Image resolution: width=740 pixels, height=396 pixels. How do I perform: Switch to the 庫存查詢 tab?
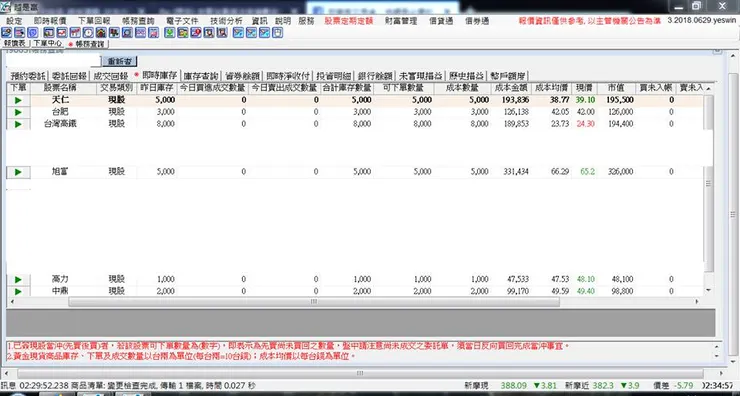[201, 76]
